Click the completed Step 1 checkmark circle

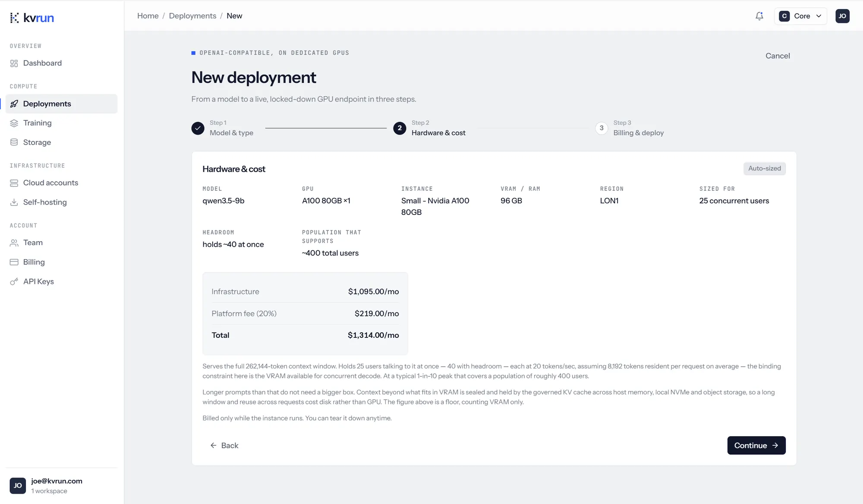pyautogui.click(x=198, y=128)
